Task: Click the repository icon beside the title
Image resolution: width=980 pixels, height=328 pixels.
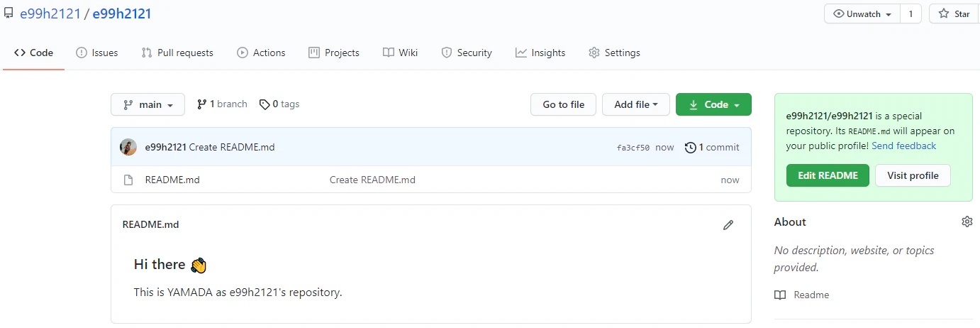Action: click(9, 13)
